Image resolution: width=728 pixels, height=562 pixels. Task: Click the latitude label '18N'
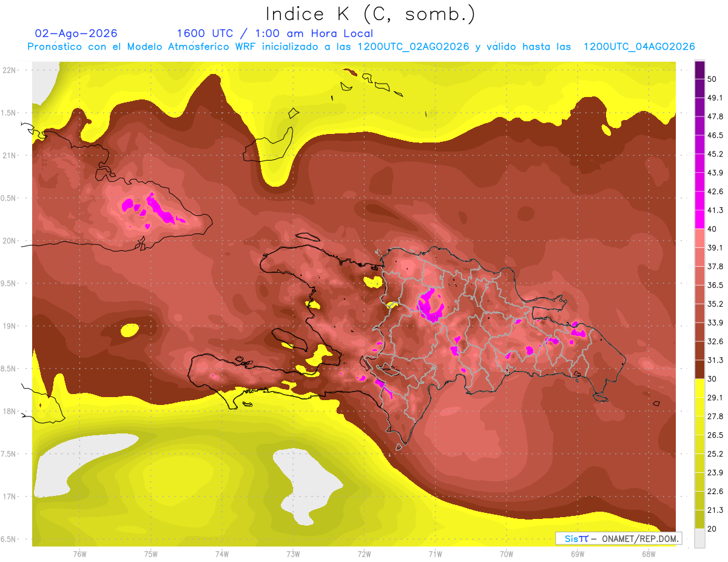(10, 412)
